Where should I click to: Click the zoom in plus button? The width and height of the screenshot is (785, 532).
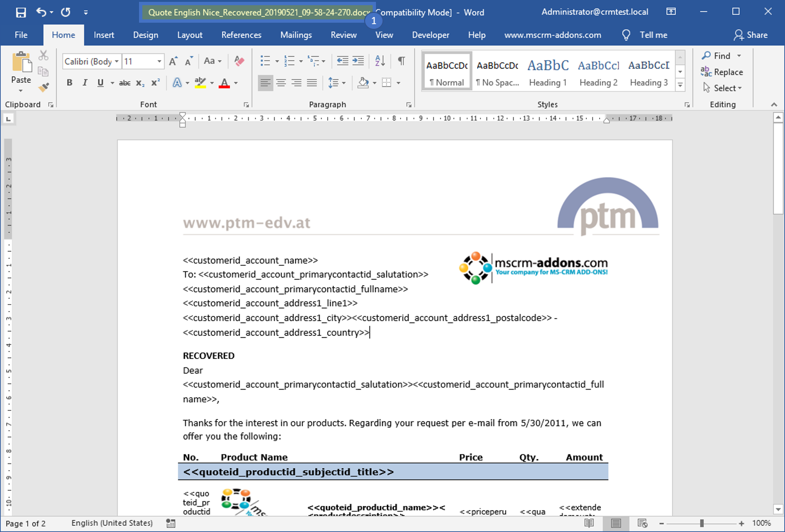(741, 523)
